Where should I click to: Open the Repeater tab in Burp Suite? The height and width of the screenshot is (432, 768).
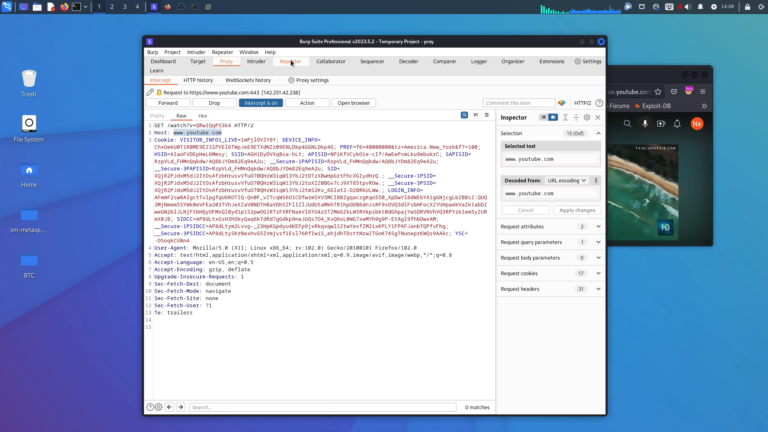[290, 61]
